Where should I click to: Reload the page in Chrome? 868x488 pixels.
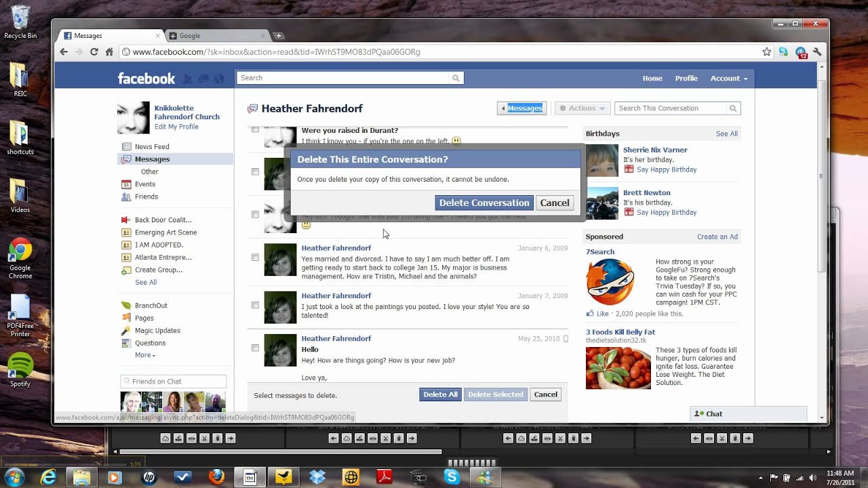(x=94, y=52)
